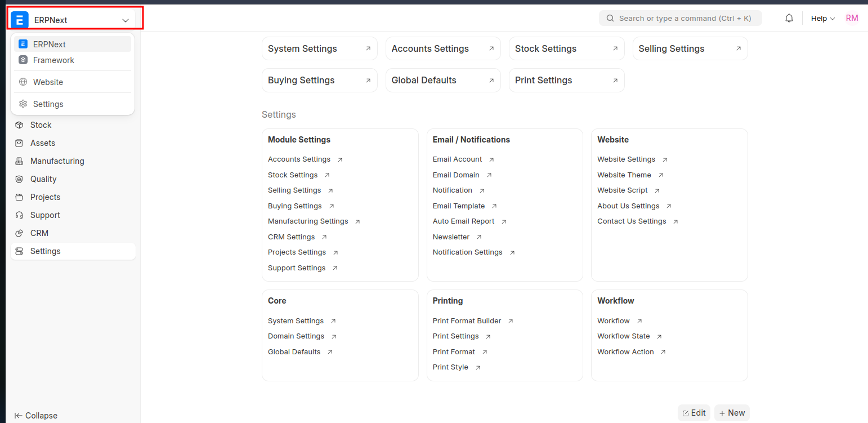Open the Quality module in sidebar
This screenshot has height=423, width=868.
[73, 179]
